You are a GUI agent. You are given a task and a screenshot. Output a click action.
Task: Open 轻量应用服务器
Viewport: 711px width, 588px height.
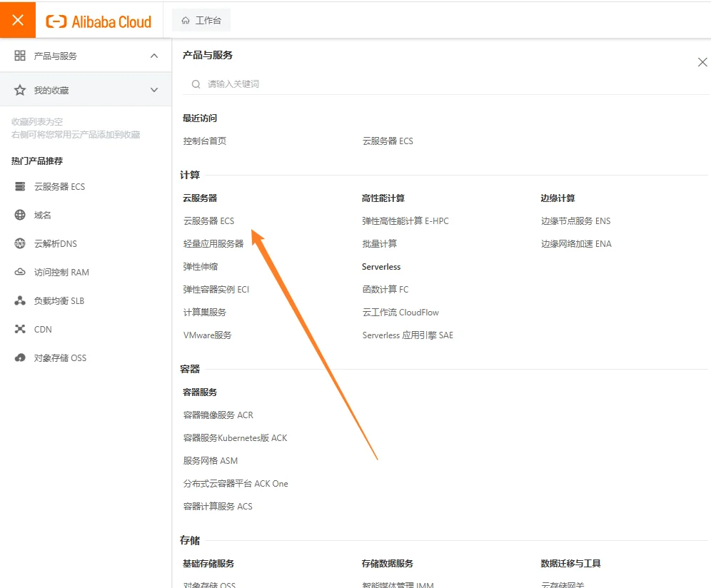213,244
